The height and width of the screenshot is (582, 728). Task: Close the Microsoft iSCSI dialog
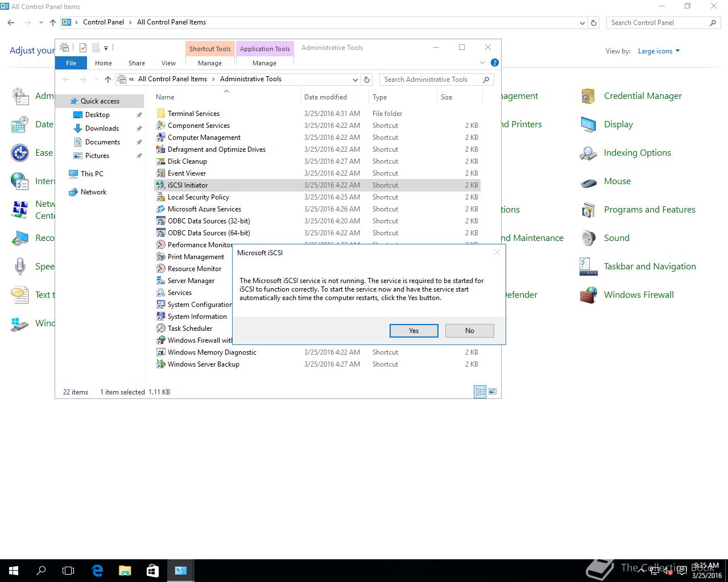point(497,252)
